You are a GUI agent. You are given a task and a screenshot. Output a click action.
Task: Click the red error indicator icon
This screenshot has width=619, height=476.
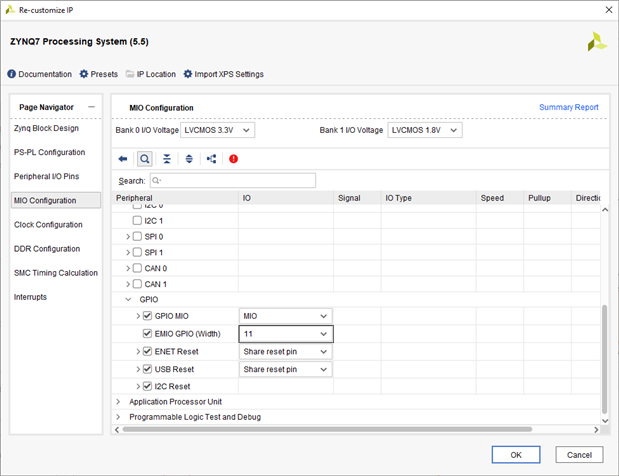tap(233, 159)
